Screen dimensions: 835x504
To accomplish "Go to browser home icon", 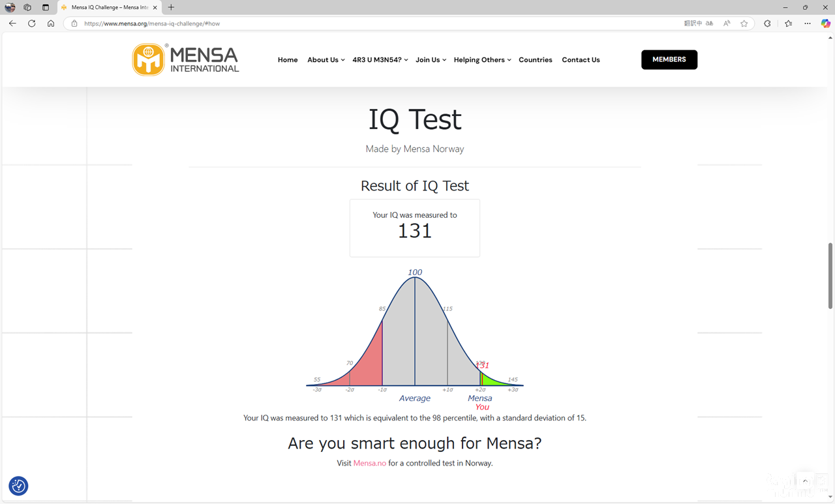I will (x=51, y=23).
